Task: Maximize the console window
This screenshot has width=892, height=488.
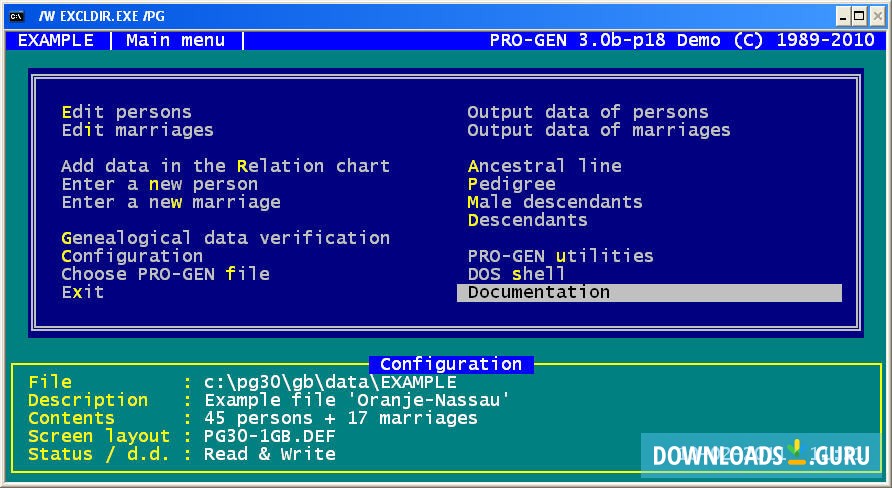Action: [x=859, y=16]
